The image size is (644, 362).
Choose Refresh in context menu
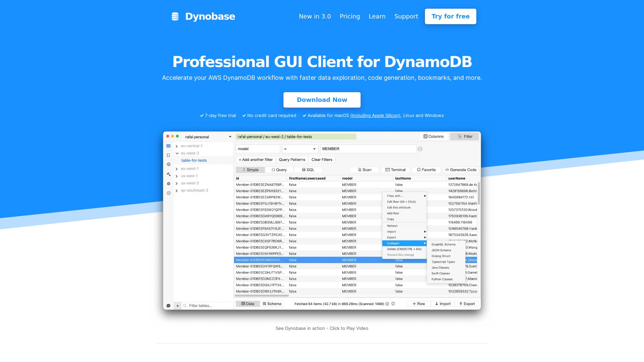pos(405,226)
